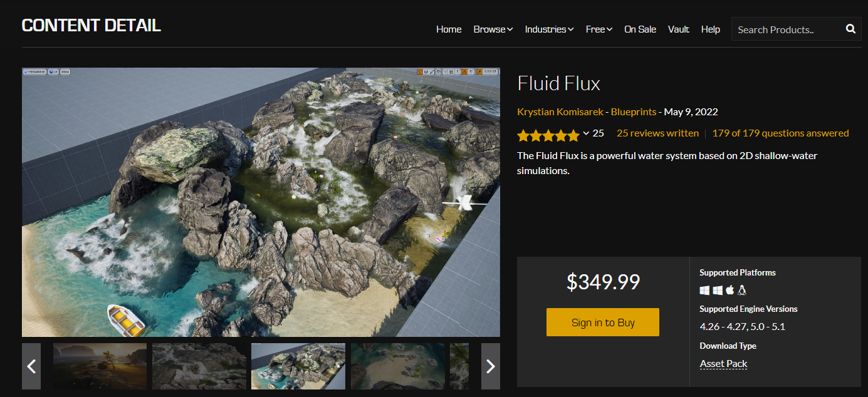Image resolution: width=868 pixels, height=397 pixels.
Task: Open the Home menu item
Action: [449, 29]
